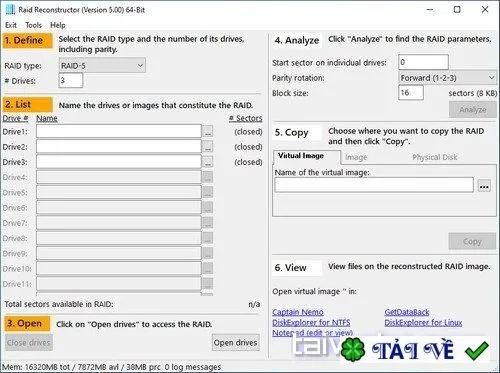Click the '4. Analyze' step label
Screen dimensions: 500x373
click(297, 41)
